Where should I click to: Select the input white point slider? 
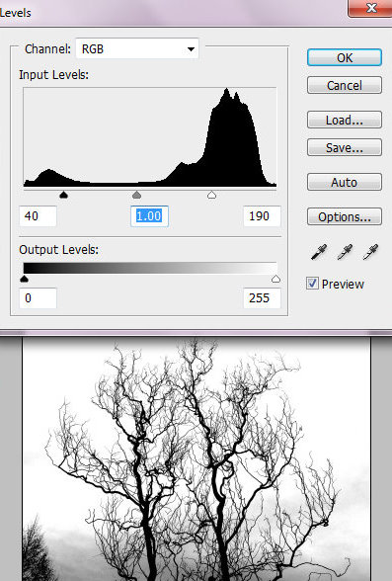(211, 195)
